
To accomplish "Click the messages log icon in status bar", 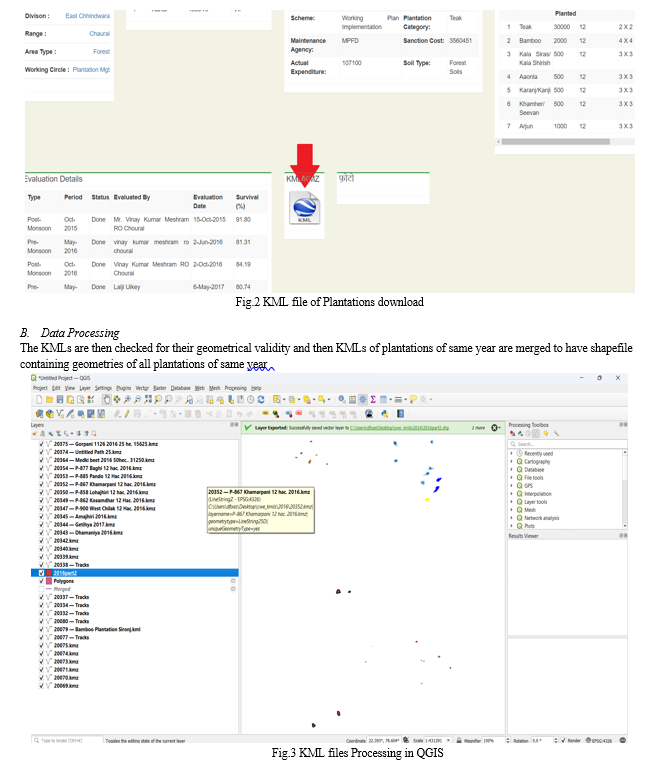I will point(623,740).
